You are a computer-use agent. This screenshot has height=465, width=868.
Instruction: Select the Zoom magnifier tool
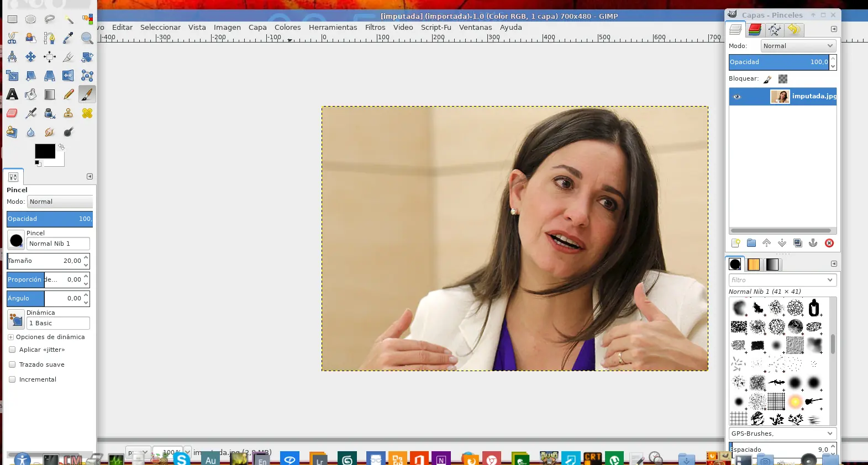tap(87, 38)
